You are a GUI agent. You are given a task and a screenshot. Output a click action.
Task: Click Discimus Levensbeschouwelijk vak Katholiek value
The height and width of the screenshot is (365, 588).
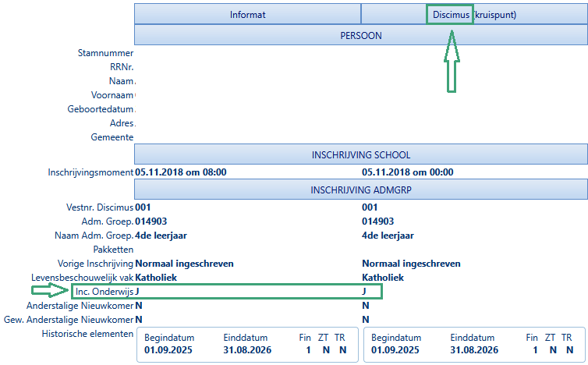point(382,277)
